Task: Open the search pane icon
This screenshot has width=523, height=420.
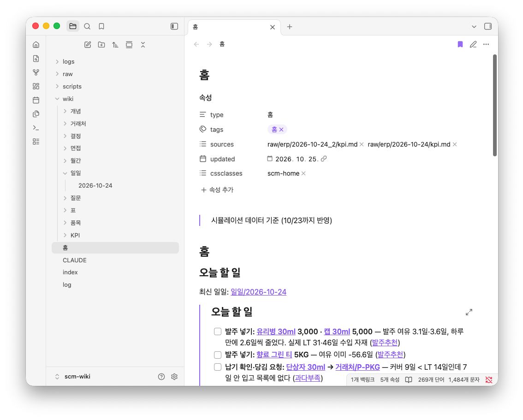Action: click(x=87, y=26)
